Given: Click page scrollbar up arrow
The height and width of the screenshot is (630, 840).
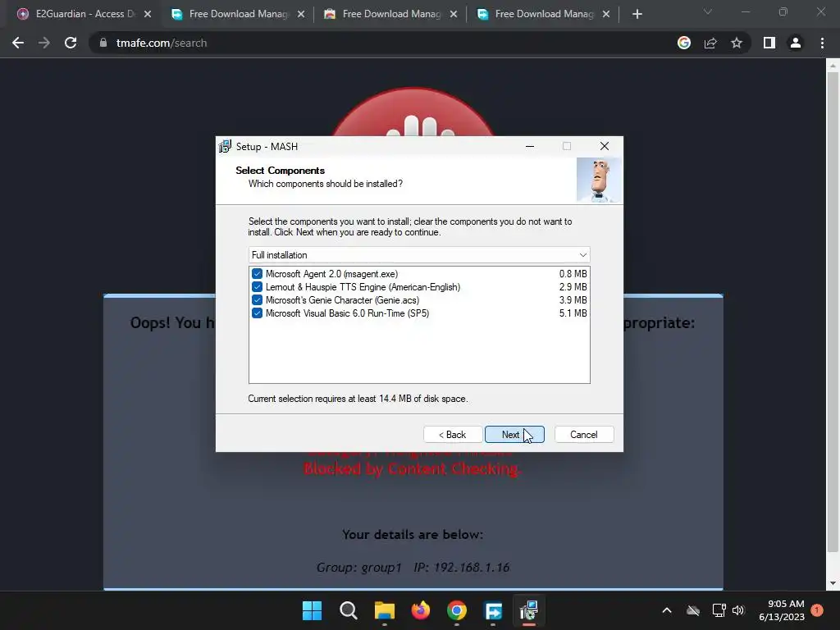Looking at the screenshot, I should pyautogui.click(x=833, y=66).
